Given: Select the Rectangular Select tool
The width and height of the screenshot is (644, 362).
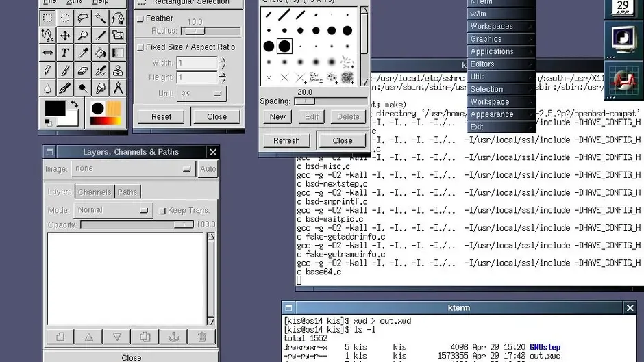Looking at the screenshot, I should (48, 18).
